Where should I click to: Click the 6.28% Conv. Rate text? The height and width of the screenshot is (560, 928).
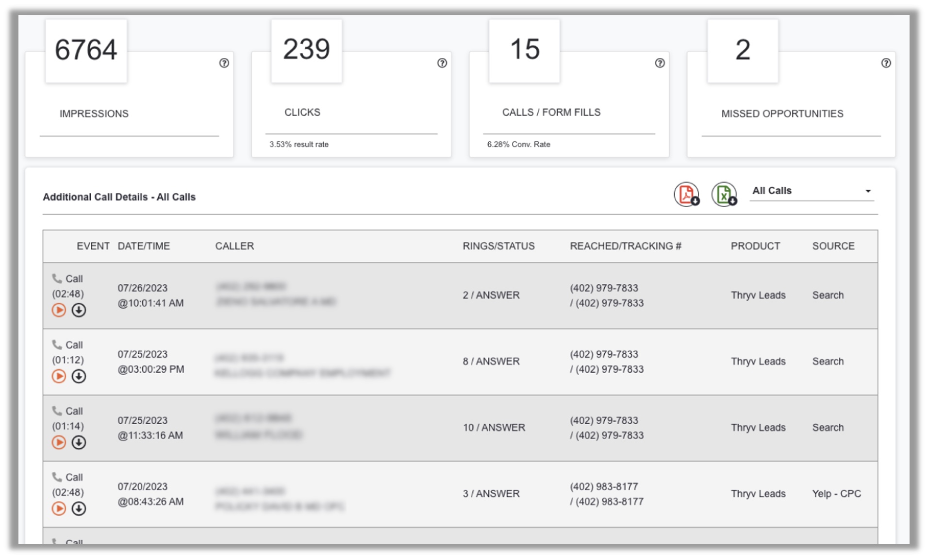[x=518, y=144]
